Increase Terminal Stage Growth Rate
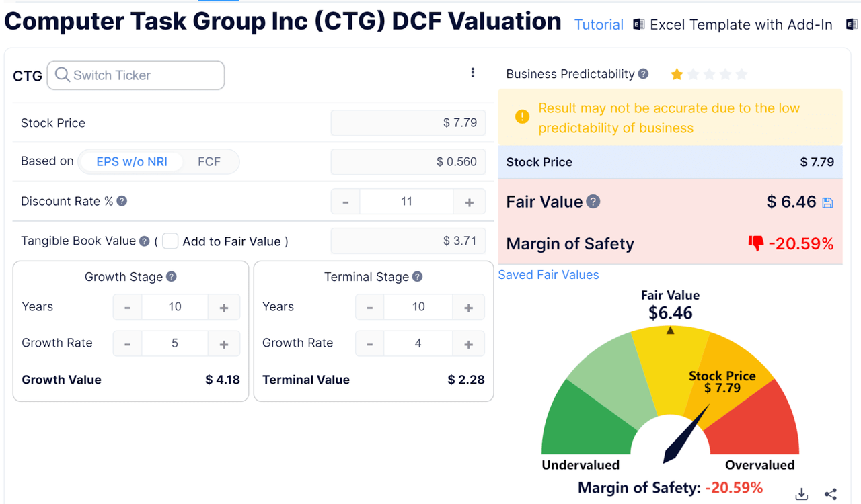Image resolution: width=861 pixels, height=504 pixels. coord(469,343)
